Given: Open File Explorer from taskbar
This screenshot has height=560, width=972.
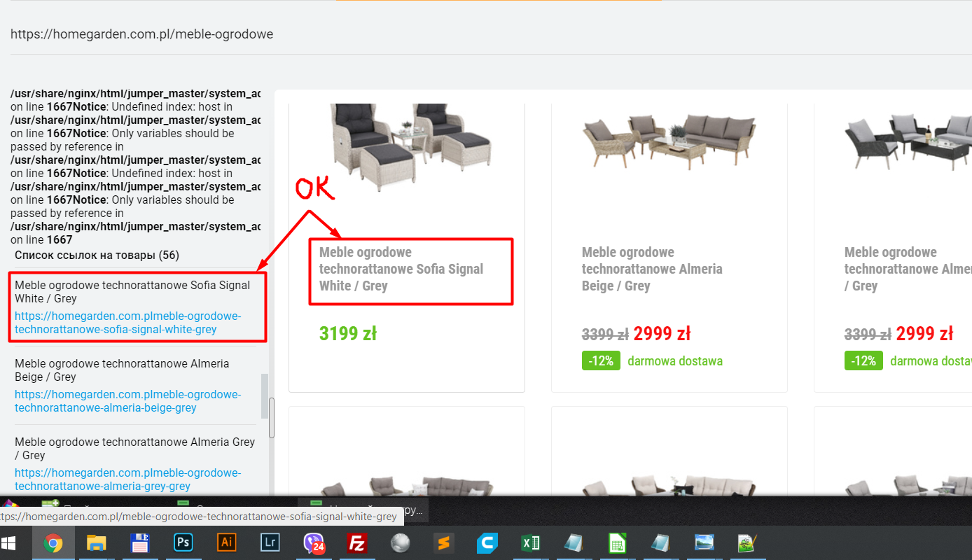Looking at the screenshot, I should [96, 543].
